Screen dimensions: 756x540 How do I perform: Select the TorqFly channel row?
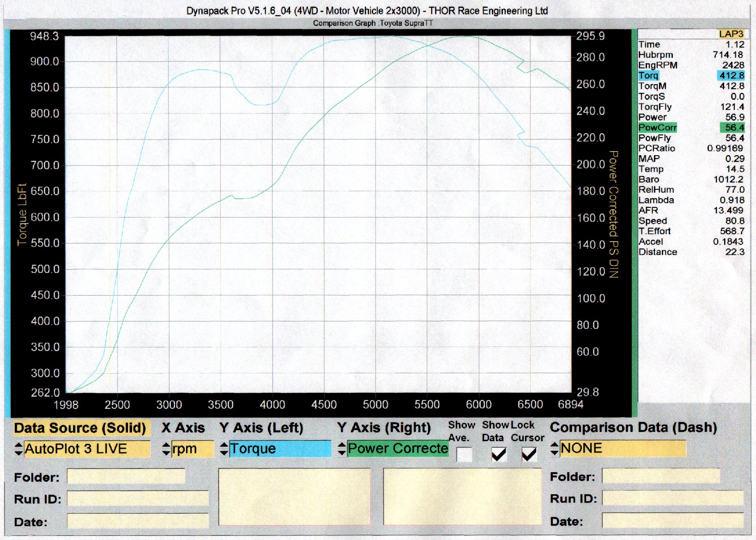point(691,107)
